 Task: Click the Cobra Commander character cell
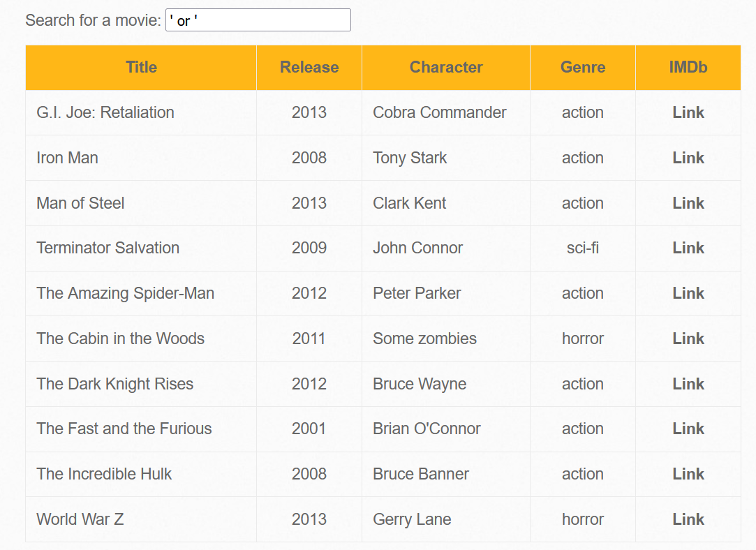(446, 112)
